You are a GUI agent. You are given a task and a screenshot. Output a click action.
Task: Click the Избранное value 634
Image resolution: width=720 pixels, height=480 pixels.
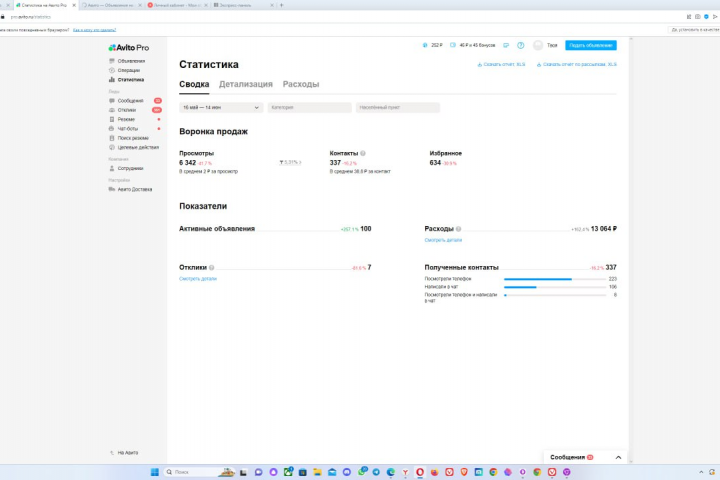[x=435, y=163]
